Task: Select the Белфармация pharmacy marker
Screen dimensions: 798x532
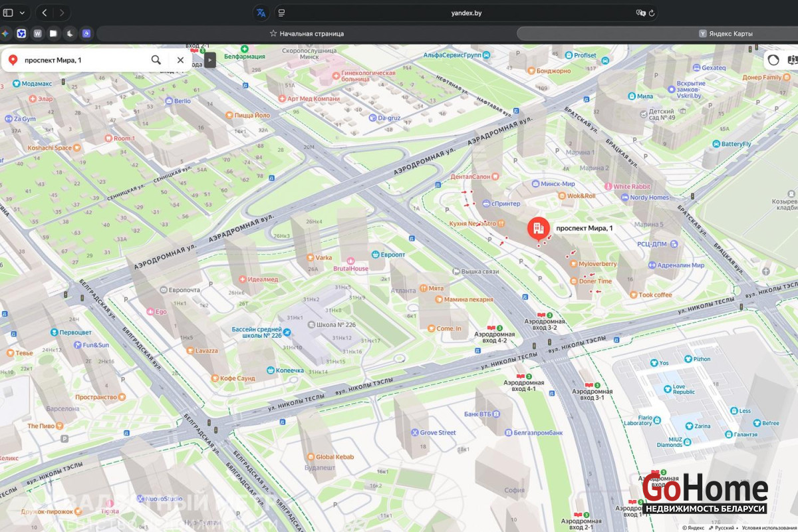Action: [245, 50]
